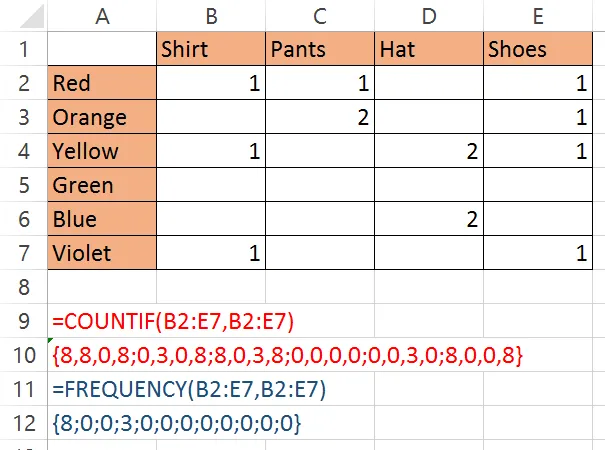This screenshot has width=605, height=450.
Task: Click the Orange Pants cell containing 2
Action: tap(320, 117)
